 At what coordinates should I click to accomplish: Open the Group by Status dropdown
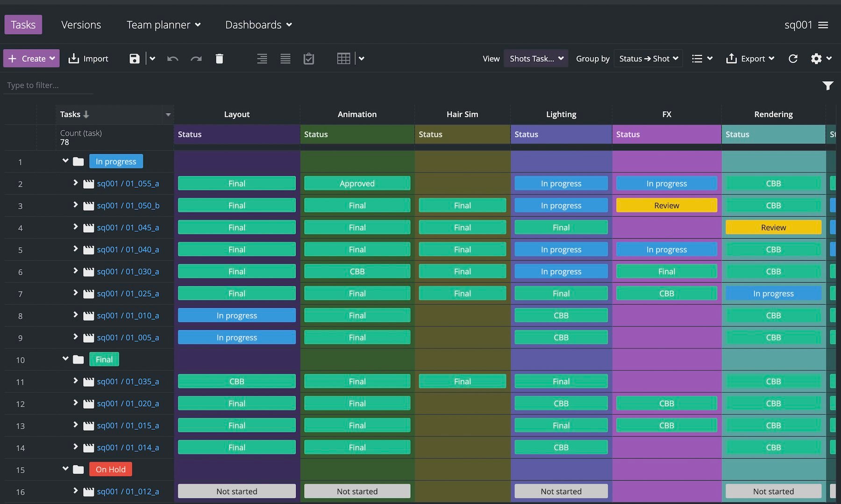pos(648,58)
